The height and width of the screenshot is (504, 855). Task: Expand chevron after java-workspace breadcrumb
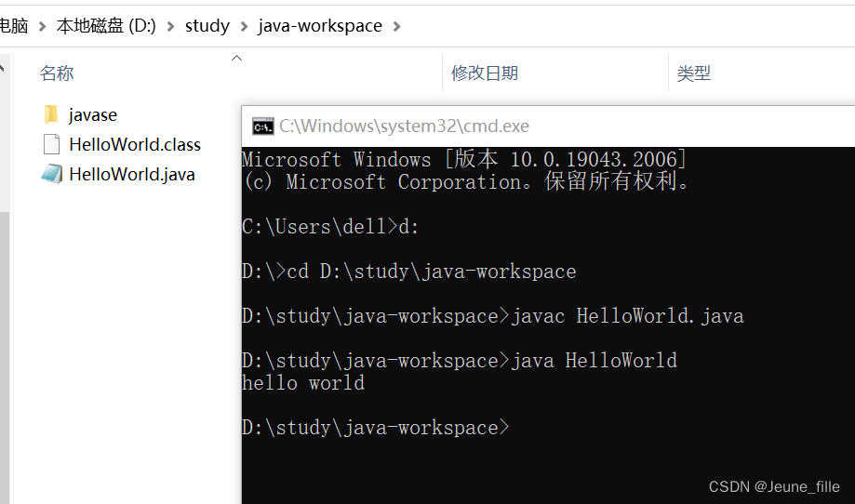click(x=396, y=26)
